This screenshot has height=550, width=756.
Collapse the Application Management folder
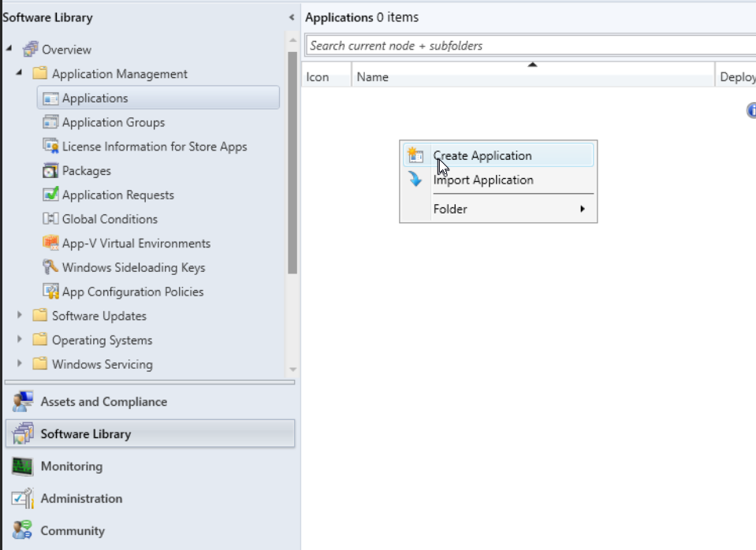20,74
